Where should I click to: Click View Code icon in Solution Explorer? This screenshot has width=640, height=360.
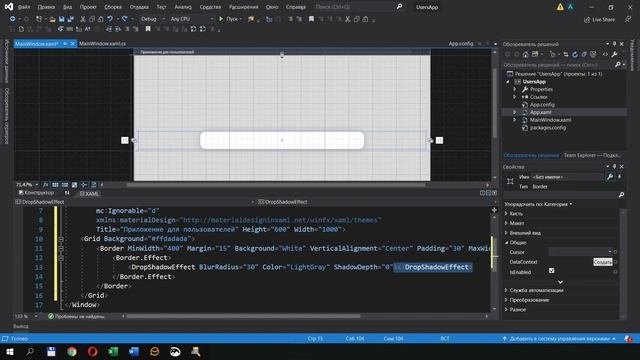click(605, 54)
